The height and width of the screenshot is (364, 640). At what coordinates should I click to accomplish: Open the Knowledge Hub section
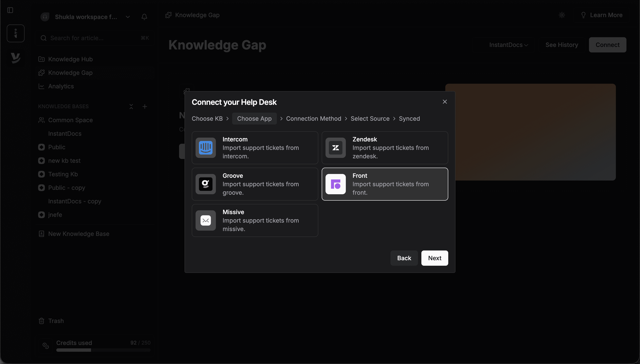point(70,59)
